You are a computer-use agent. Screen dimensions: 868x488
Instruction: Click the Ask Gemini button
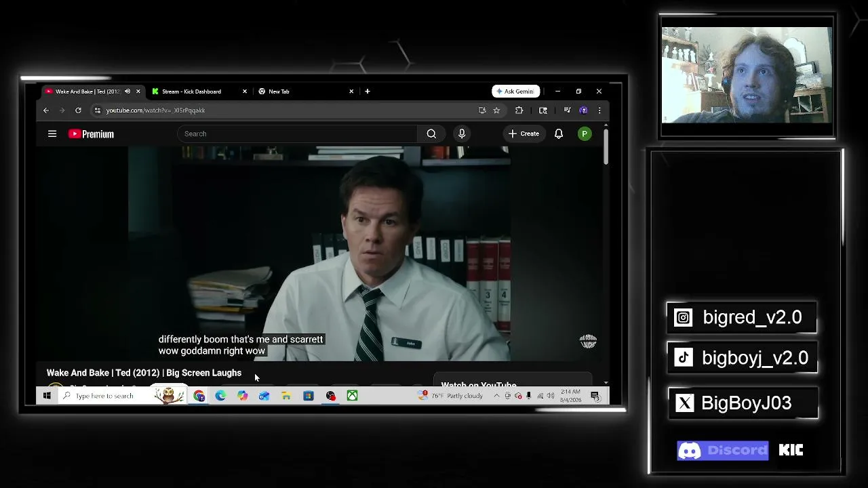click(516, 91)
